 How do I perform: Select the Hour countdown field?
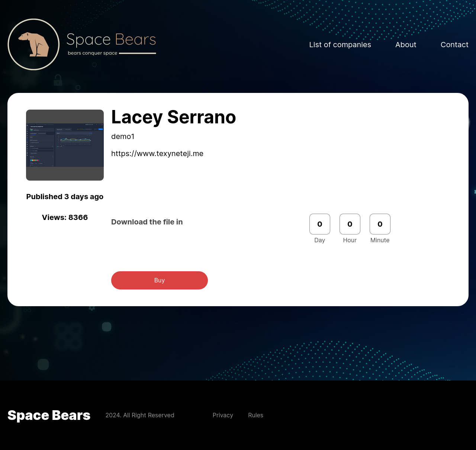click(350, 224)
